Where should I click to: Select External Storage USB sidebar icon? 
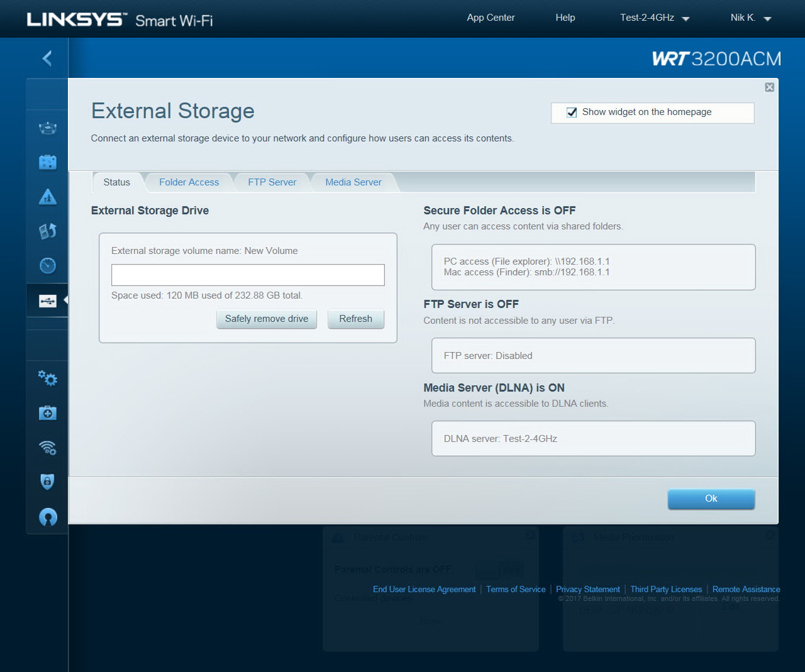pos(48,301)
